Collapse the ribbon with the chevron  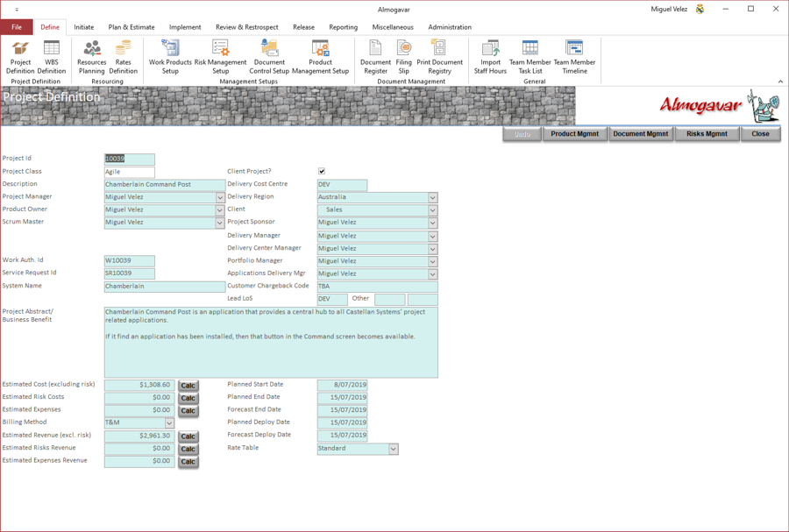point(780,82)
